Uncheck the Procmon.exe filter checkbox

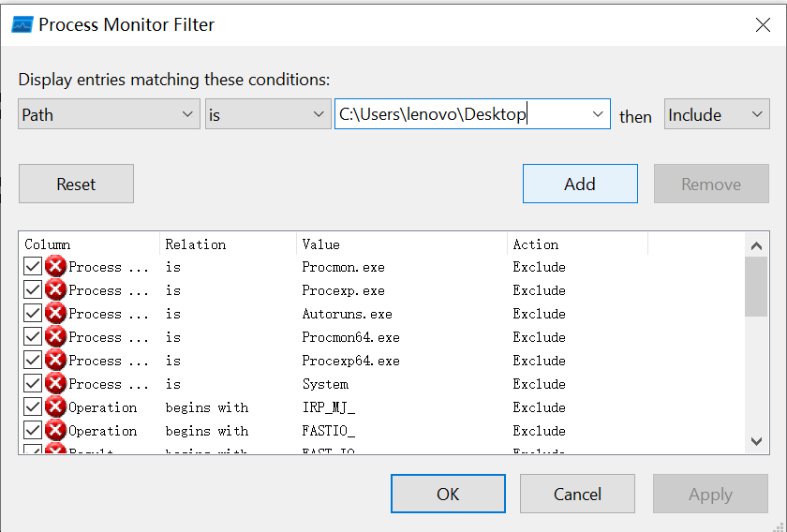(x=33, y=267)
